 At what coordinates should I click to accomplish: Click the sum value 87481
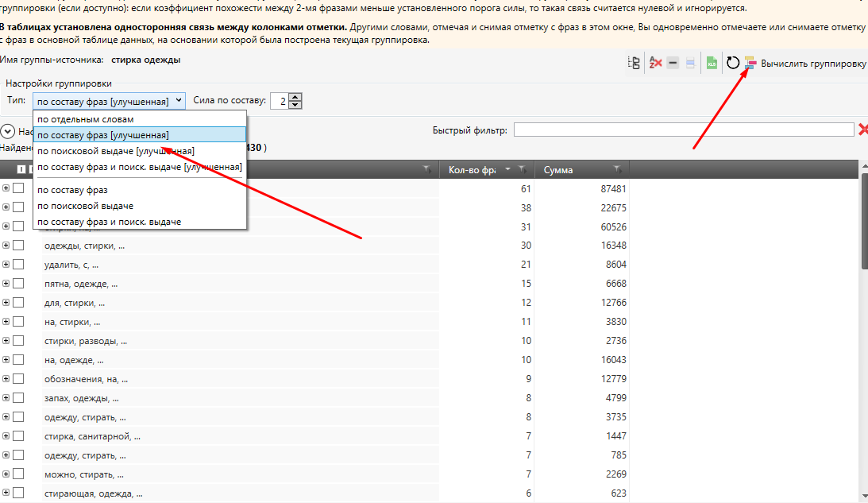pos(613,189)
